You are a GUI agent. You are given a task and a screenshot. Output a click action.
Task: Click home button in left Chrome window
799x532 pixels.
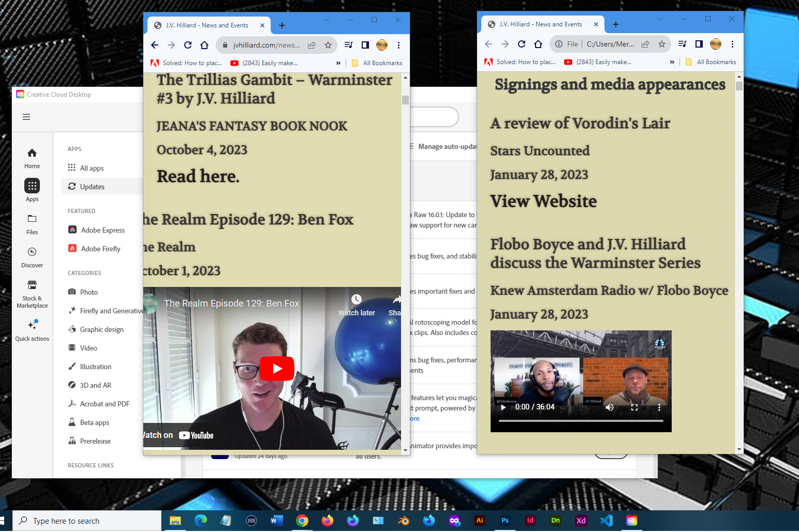[204, 45]
